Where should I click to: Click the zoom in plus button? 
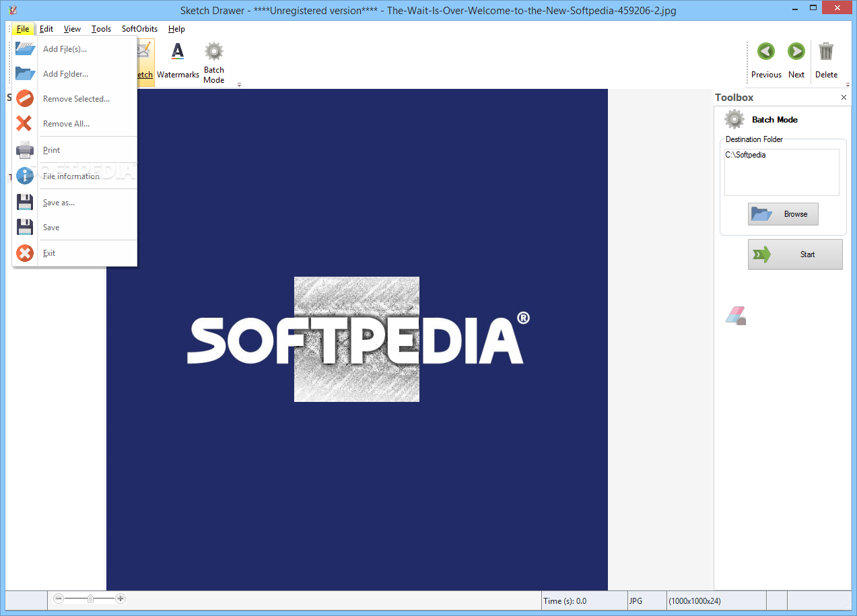(121, 598)
